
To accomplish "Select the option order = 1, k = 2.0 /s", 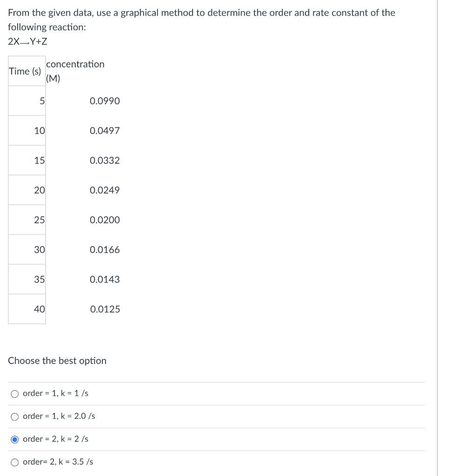I will (15, 416).
